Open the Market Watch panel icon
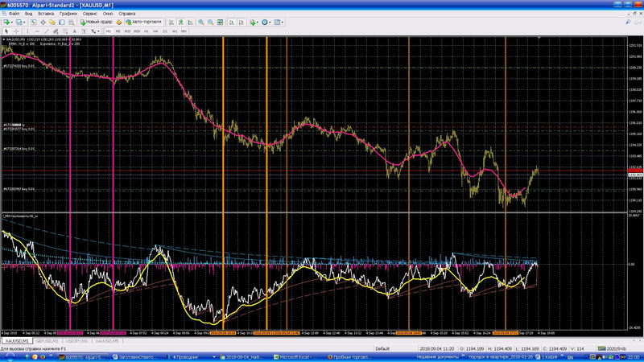Image resolution: width=644 pixels, height=362 pixels. click(33, 23)
